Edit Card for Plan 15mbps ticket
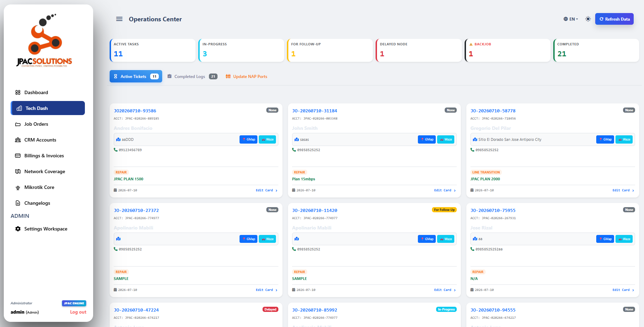The width and height of the screenshot is (644, 327). (x=445, y=190)
